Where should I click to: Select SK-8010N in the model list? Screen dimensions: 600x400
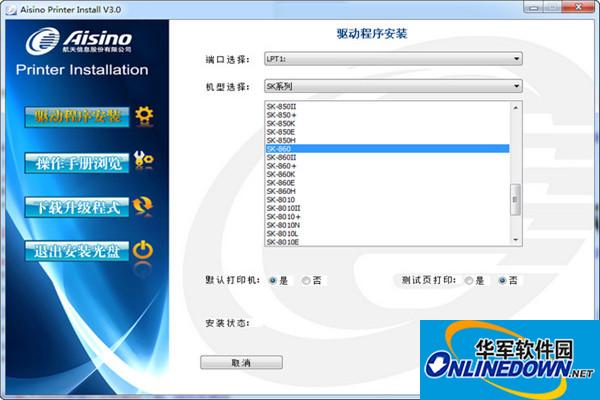pos(388,225)
